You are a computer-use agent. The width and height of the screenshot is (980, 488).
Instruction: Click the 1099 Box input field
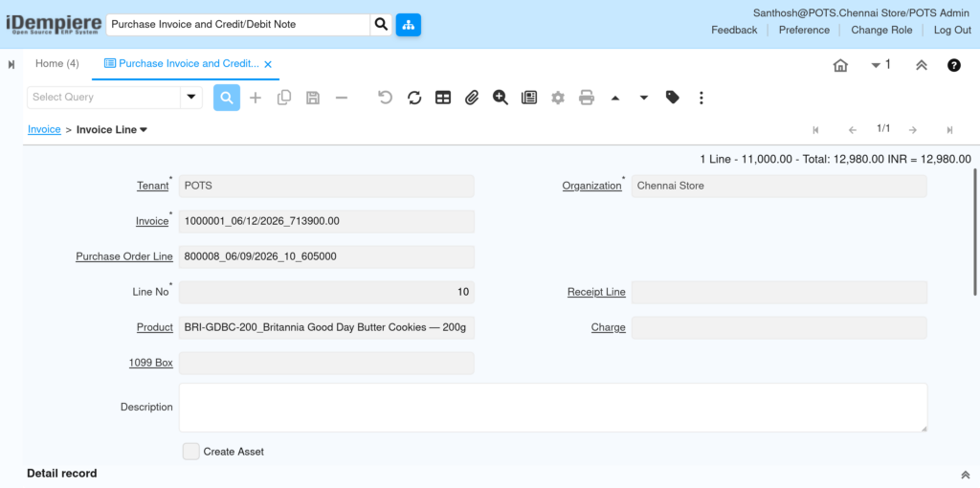point(326,363)
